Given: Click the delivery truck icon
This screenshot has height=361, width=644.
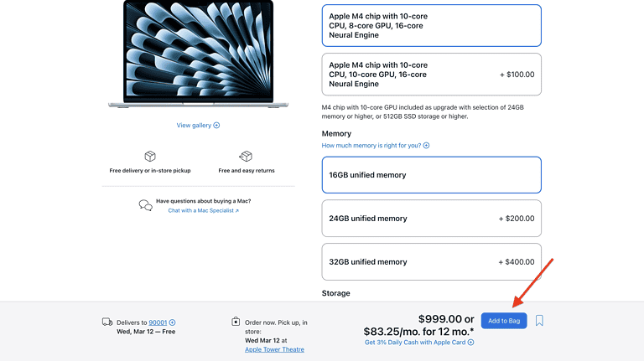Looking at the screenshot, I should coord(107,322).
